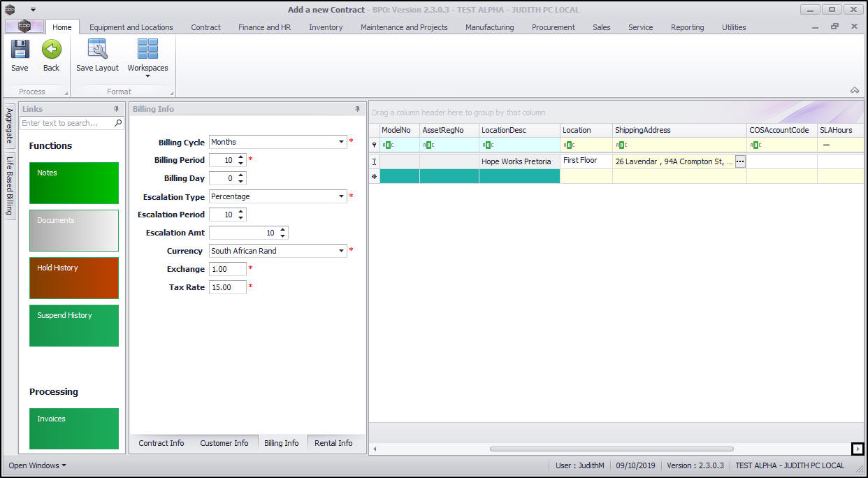Open the Escalation Type dropdown
Screen dimensions: 868x478
click(342, 196)
